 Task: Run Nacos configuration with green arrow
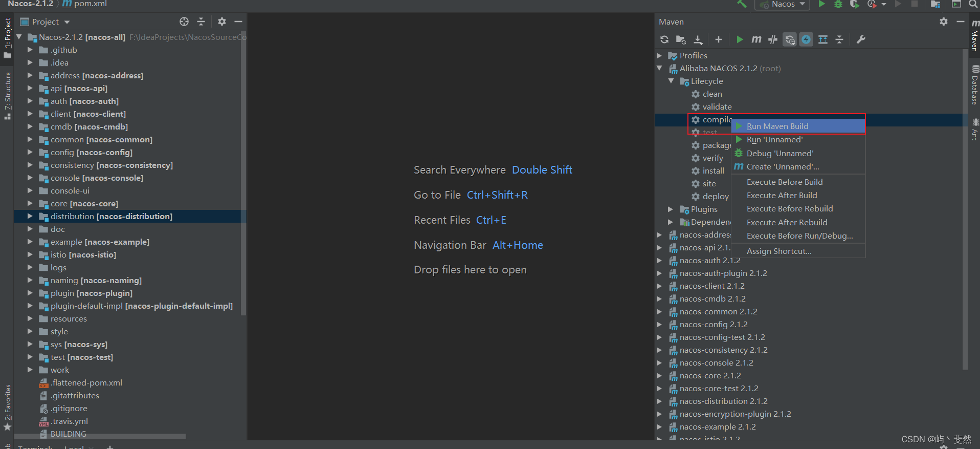pos(821,4)
